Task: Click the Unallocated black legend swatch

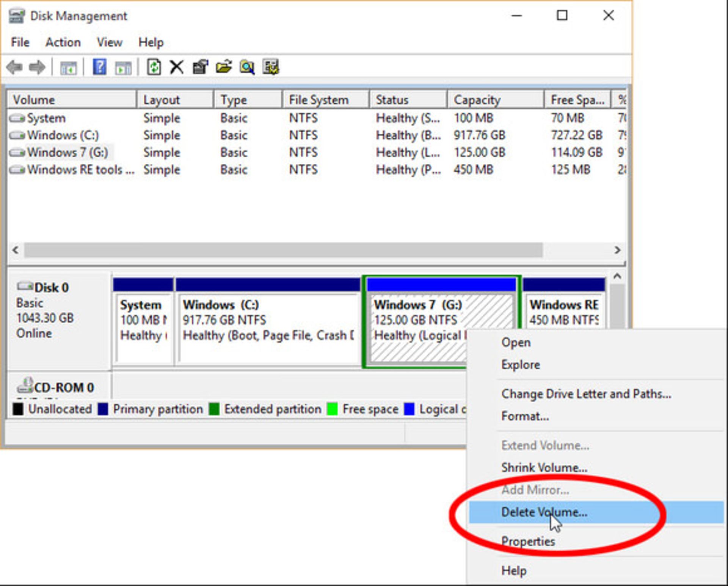Action: (x=18, y=409)
